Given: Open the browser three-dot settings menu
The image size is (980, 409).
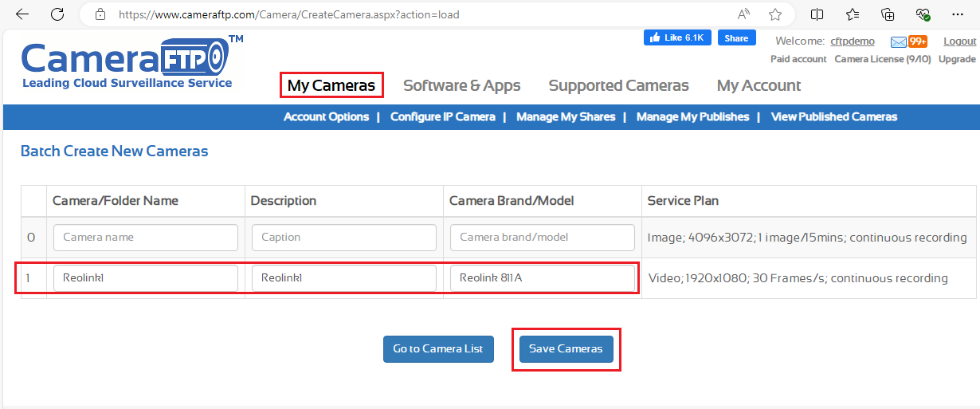Looking at the screenshot, I should 958,14.
